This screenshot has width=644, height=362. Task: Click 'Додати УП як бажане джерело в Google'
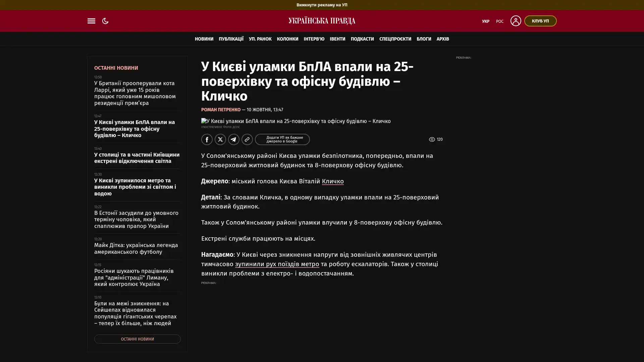coord(282,139)
